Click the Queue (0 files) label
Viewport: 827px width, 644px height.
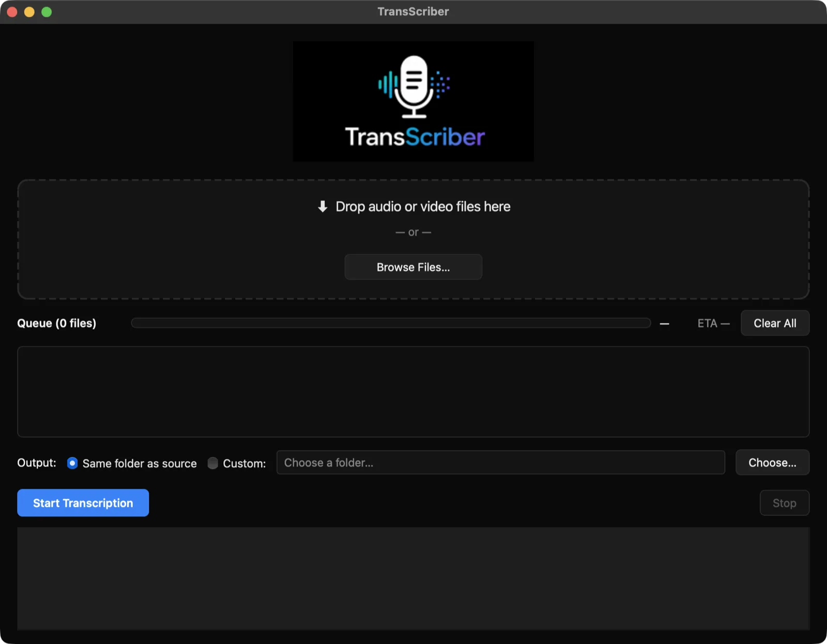(x=57, y=324)
